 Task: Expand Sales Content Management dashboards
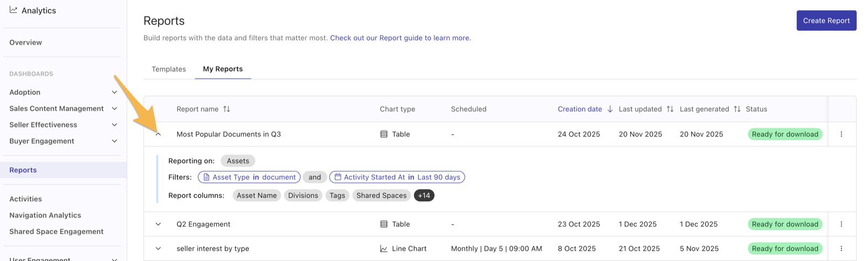(x=114, y=108)
